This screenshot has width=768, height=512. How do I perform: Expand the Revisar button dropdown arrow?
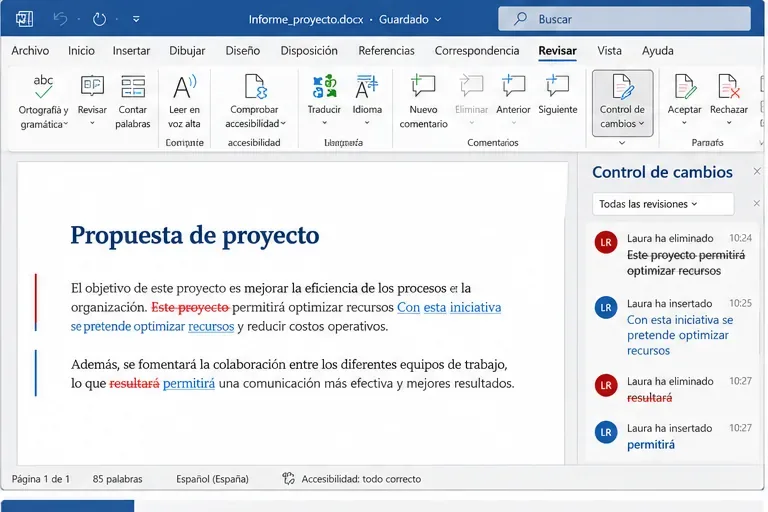click(x=92, y=123)
